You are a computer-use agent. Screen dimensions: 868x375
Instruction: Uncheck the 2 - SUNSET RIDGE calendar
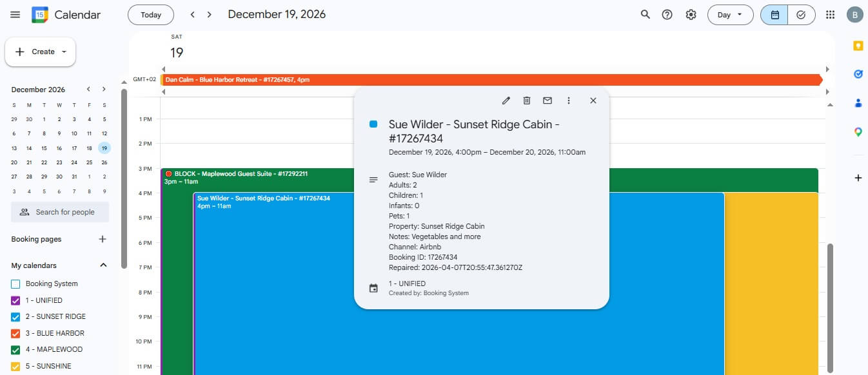coord(16,317)
